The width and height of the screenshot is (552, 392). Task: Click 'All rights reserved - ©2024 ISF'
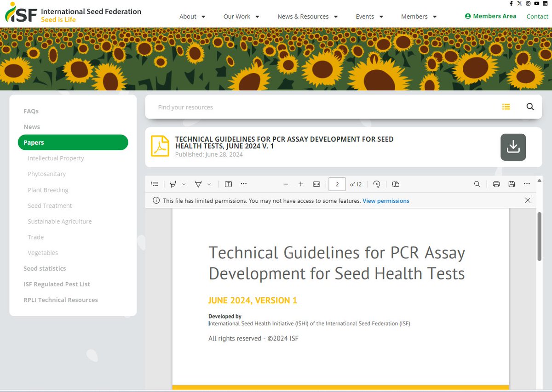click(x=253, y=339)
